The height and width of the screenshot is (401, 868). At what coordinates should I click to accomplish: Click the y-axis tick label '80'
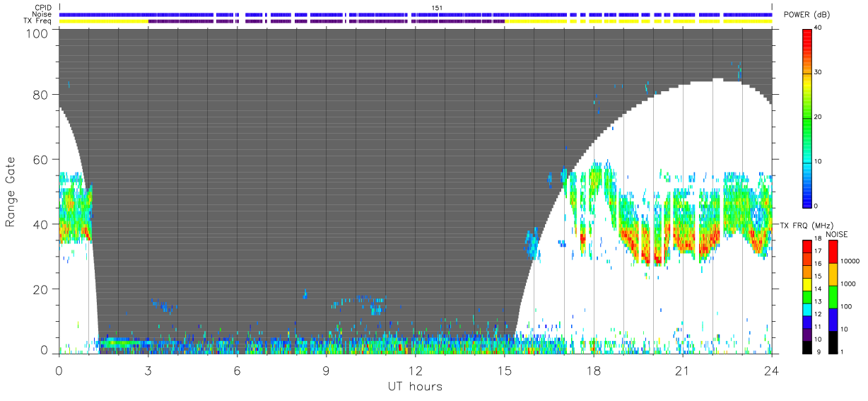(40, 94)
